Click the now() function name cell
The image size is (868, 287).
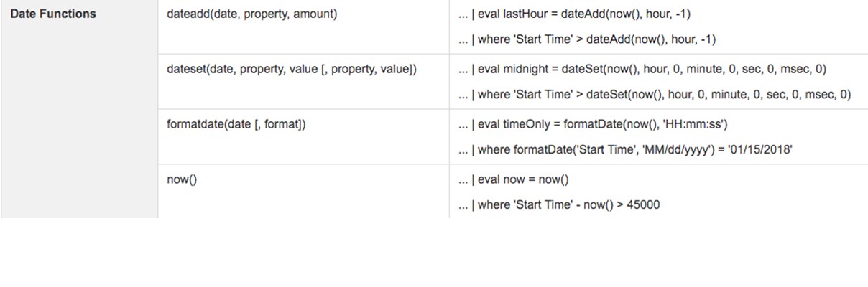coord(181,179)
